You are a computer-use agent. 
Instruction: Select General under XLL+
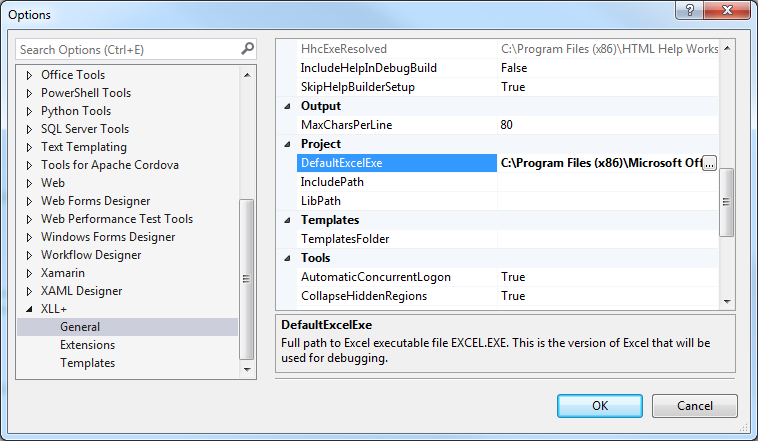click(80, 327)
